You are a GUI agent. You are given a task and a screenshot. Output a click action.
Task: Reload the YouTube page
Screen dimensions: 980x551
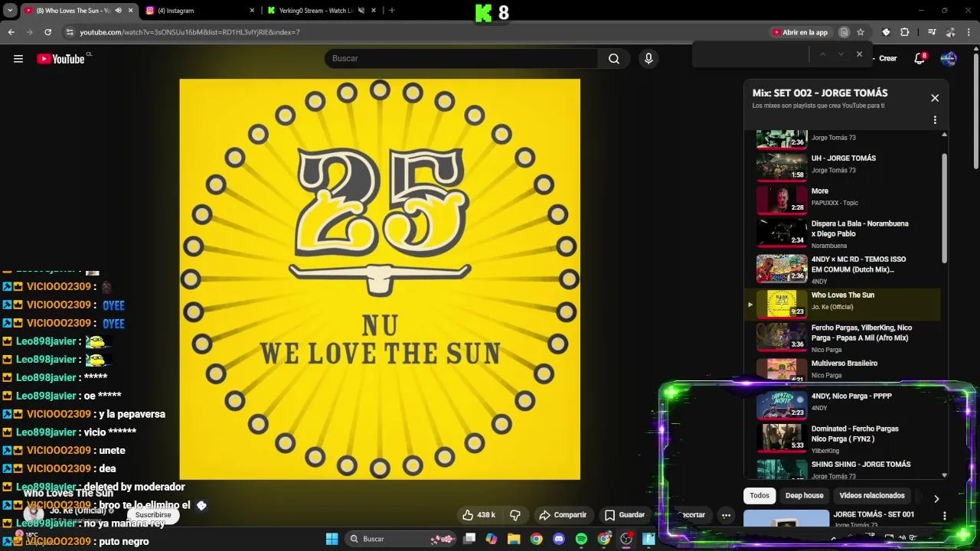[x=47, y=32]
